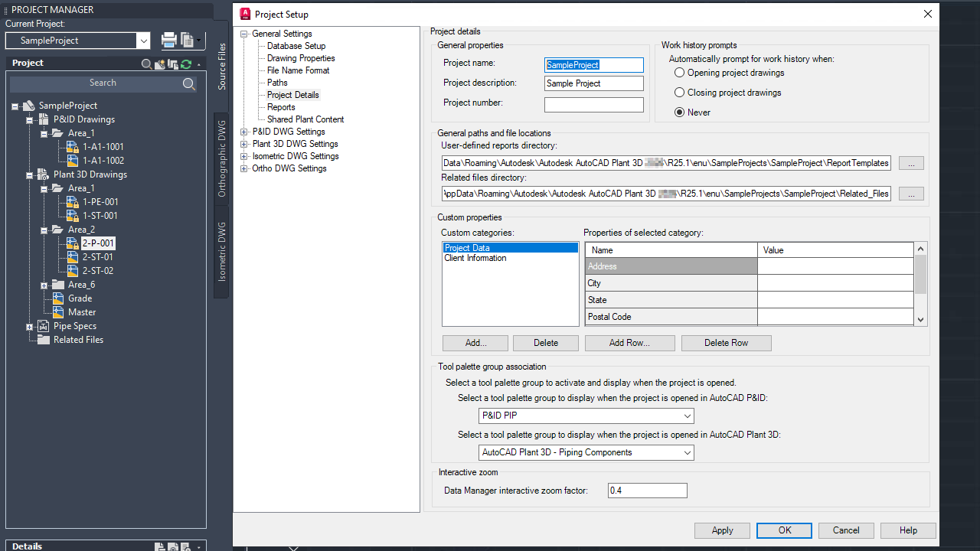Switch to the Source Files tab
This screenshot has height=551, width=980.
pos(221,67)
